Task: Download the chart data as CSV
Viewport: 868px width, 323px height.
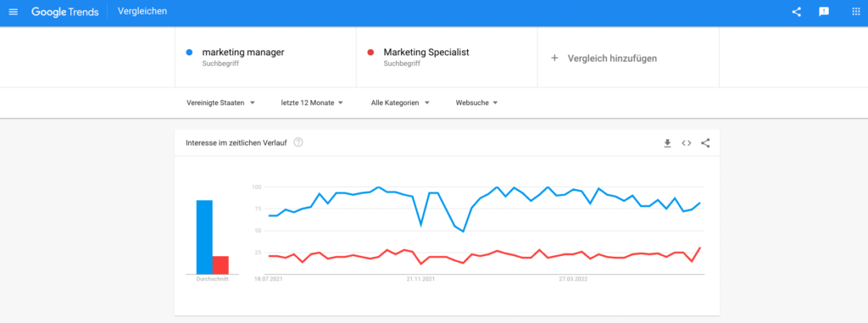Action: click(x=668, y=143)
